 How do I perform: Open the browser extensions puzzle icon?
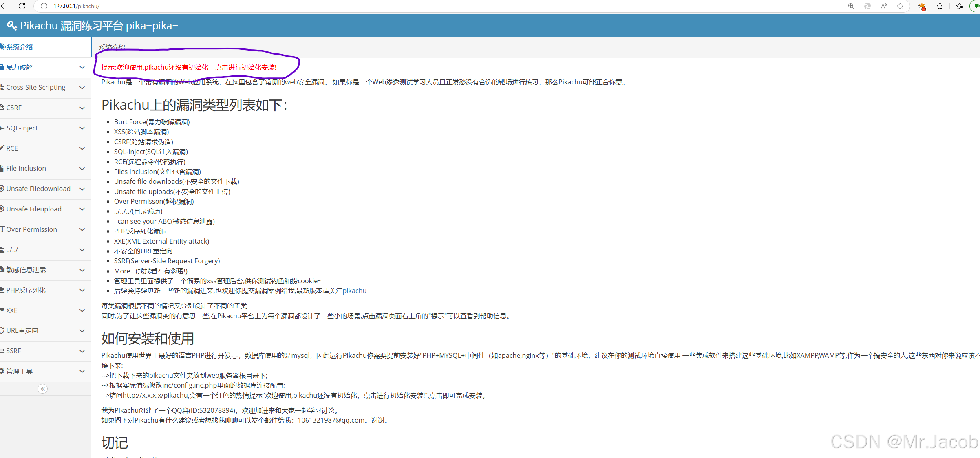click(940, 6)
